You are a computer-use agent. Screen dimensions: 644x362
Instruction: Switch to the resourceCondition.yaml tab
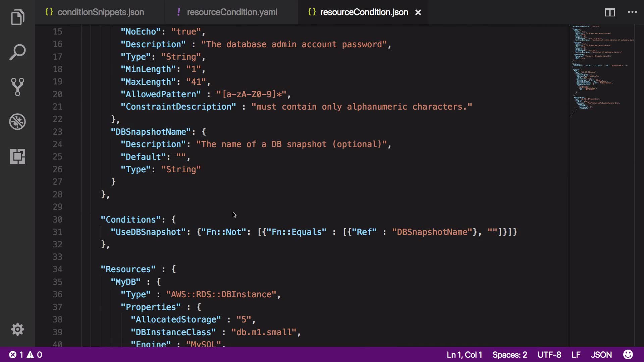(232, 12)
